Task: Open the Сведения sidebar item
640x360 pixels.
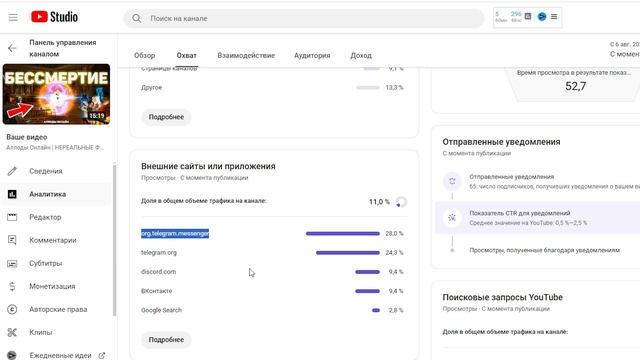Action: (x=56, y=171)
